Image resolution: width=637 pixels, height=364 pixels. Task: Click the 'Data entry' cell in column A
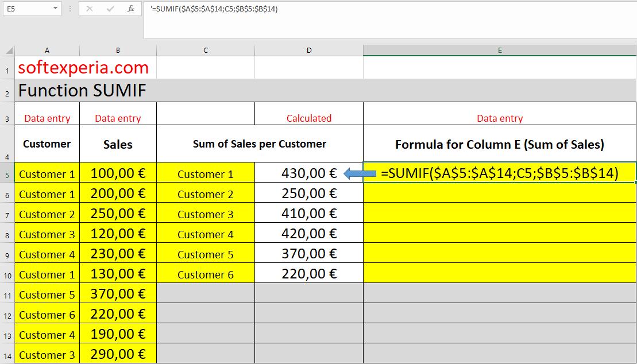point(47,114)
